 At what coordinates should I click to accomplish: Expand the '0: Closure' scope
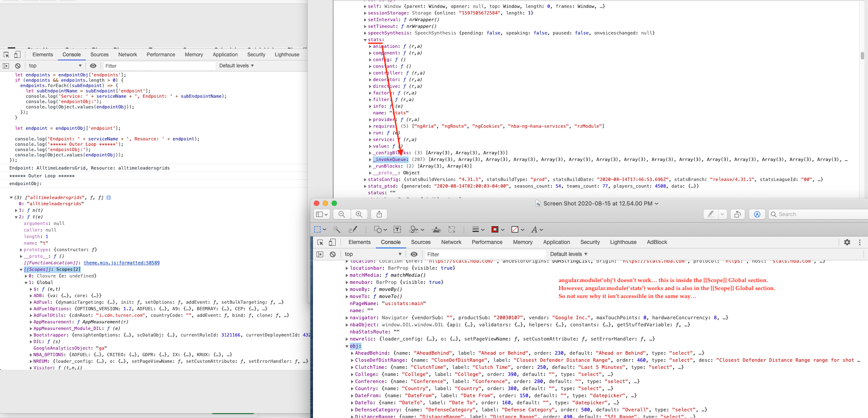[x=26, y=276]
